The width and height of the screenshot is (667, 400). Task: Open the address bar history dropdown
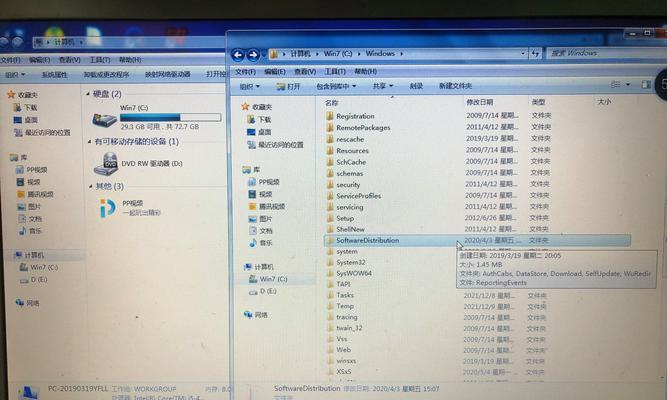523,54
